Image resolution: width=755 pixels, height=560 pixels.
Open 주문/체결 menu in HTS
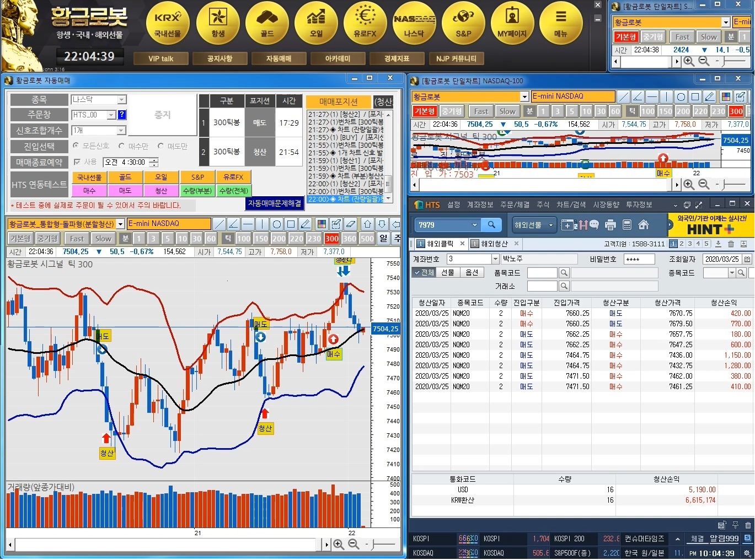(x=515, y=204)
